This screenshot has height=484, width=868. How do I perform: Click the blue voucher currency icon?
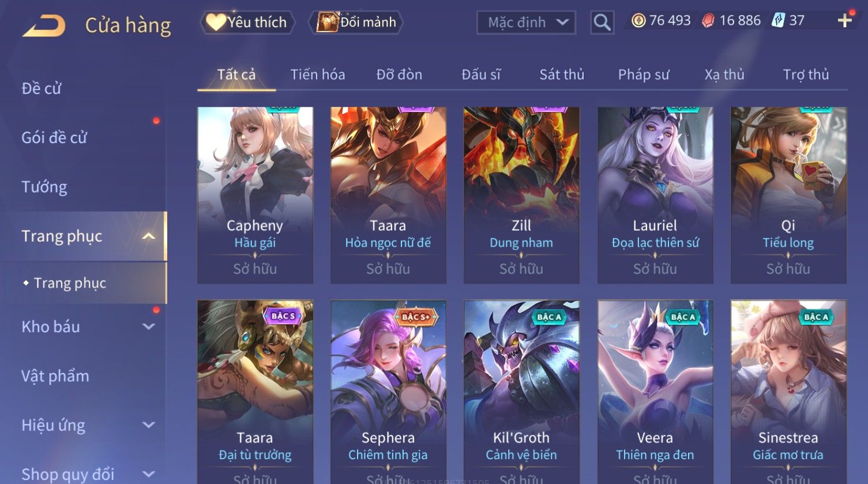779,21
